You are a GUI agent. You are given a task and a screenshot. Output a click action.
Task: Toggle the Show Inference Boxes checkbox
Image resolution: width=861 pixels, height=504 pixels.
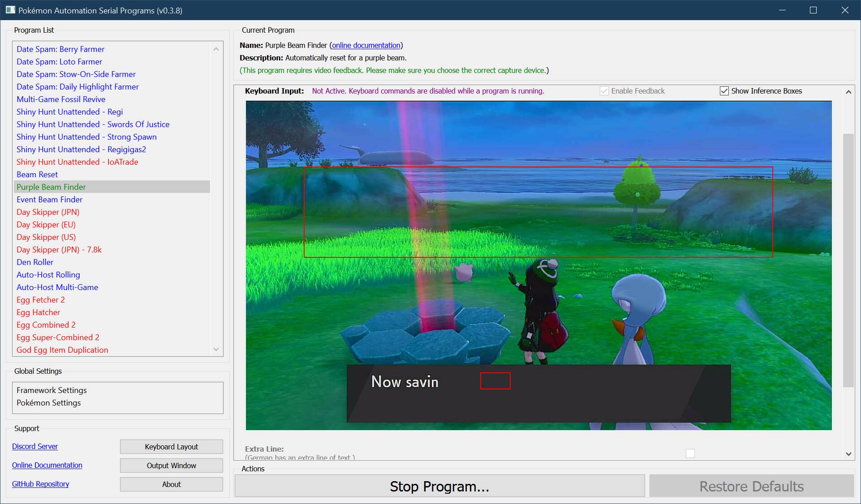[x=724, y=91]
